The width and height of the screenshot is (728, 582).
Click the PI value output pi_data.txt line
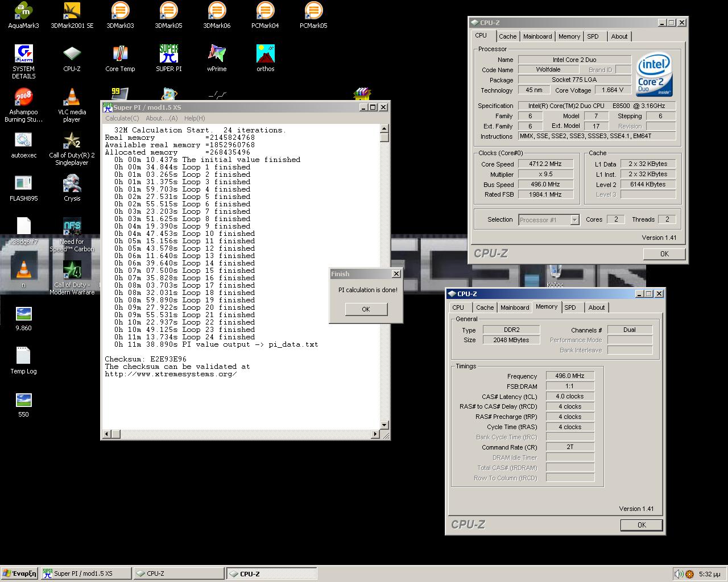coord(216,344)
